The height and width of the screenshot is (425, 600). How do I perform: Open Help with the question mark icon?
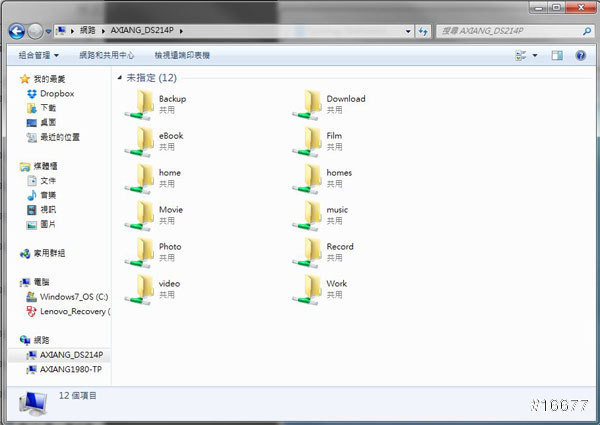[x=580, y=55]
